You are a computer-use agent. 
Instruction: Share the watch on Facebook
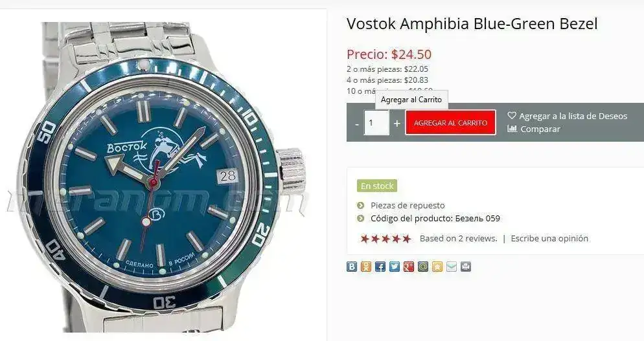380,267
